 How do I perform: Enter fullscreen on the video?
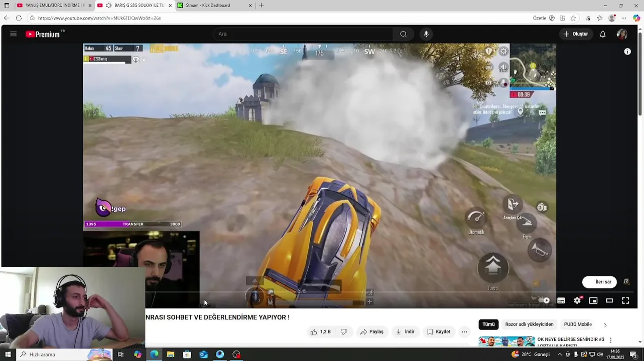[x=625, y=301]
